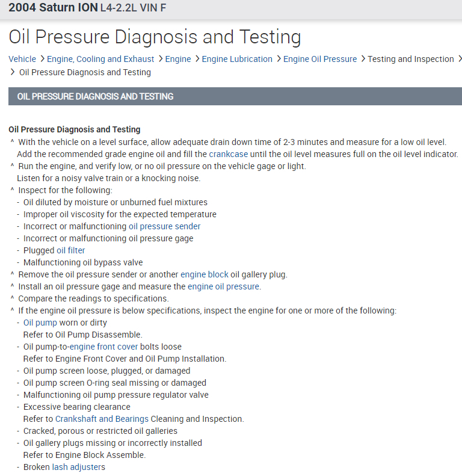The image size is (462, 476).
Task: Open the engine block link
Action: click(205, 274)
